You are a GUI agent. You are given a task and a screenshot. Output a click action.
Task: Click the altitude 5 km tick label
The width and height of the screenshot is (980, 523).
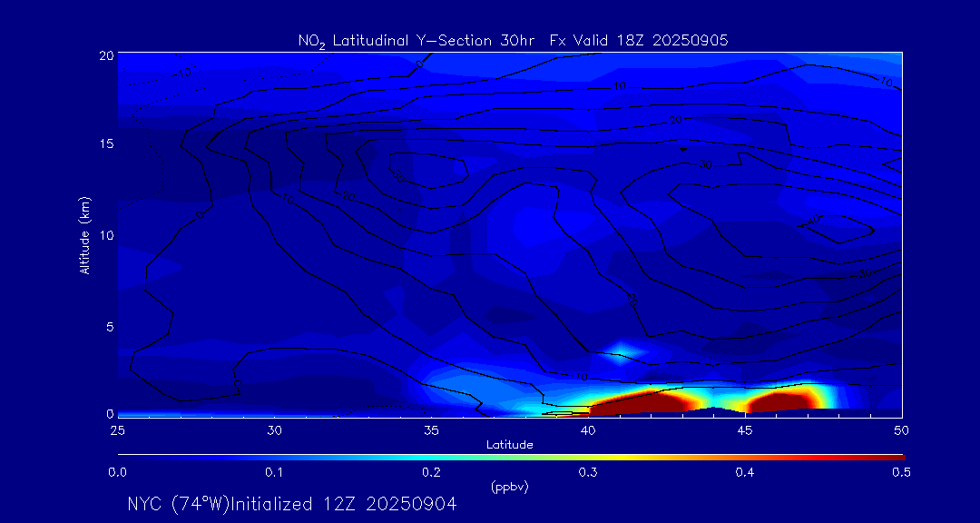point(108,325)
